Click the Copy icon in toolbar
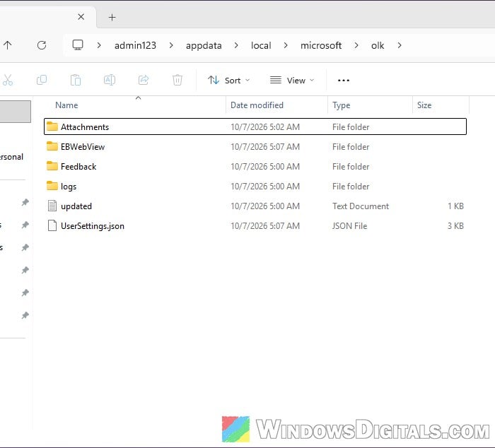This screenshot has width=495, height=448. (42, 80)
